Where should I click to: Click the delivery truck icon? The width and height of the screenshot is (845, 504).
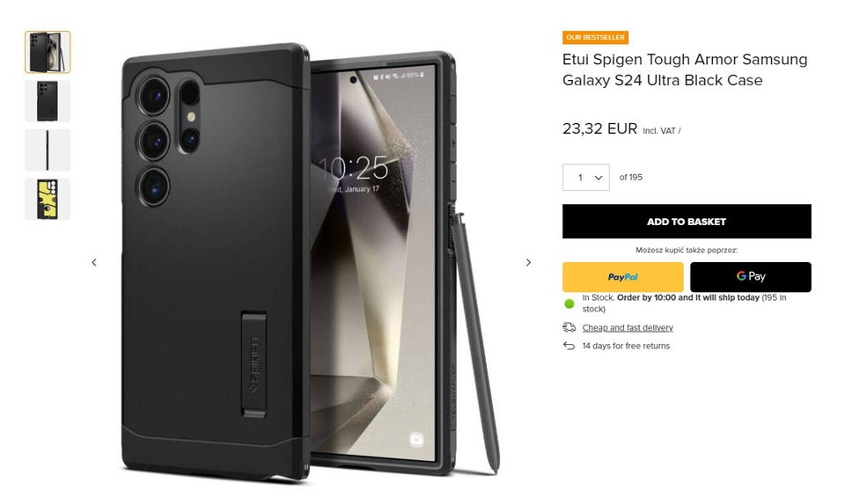[569, 327]
